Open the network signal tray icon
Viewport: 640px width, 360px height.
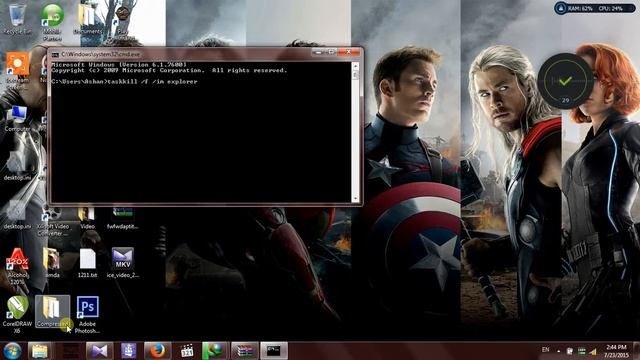pos(593,351)
